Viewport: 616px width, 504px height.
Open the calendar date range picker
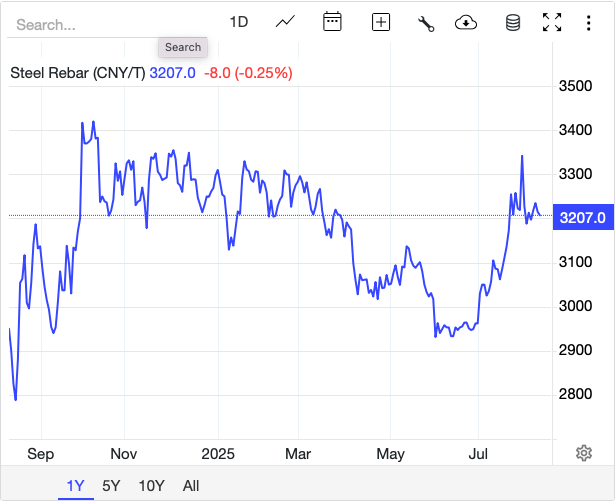coord(333,22)
